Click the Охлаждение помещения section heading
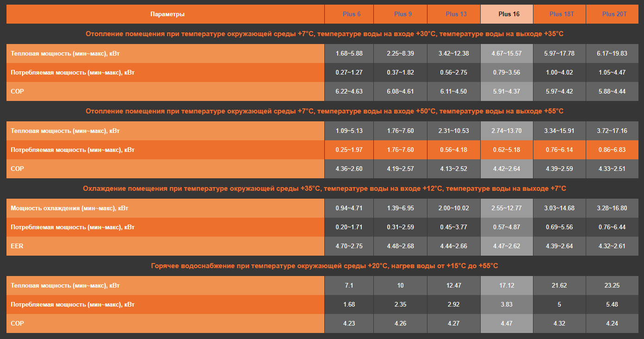The width and height of the screenshot is (644, 339). click(x=324, y=188)
